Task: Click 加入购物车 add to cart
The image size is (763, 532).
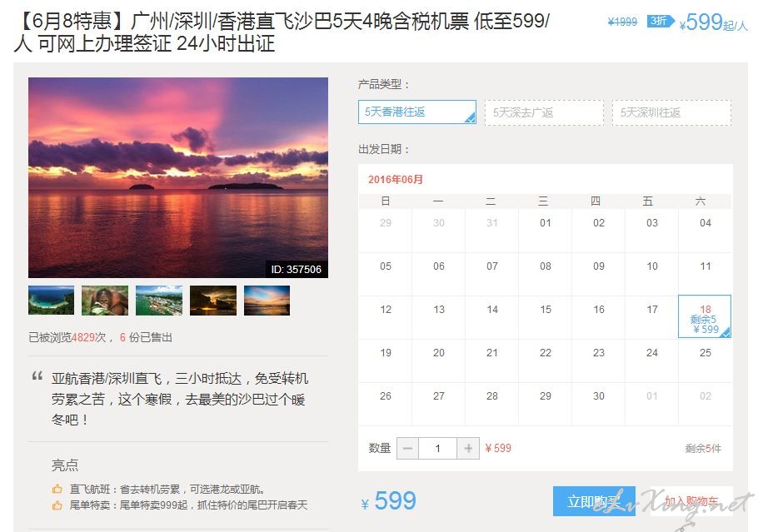Action: coord(691,501)
